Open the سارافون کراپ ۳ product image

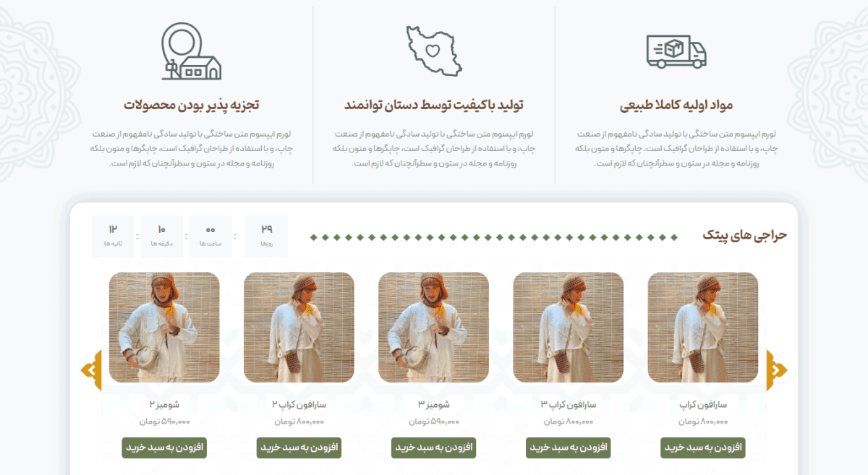coord(569,328)
